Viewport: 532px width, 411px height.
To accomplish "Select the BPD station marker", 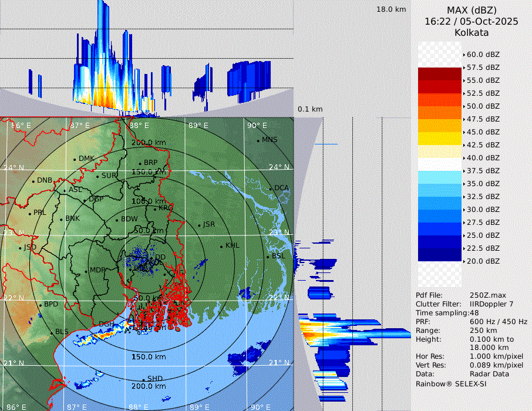I will 40,305.
